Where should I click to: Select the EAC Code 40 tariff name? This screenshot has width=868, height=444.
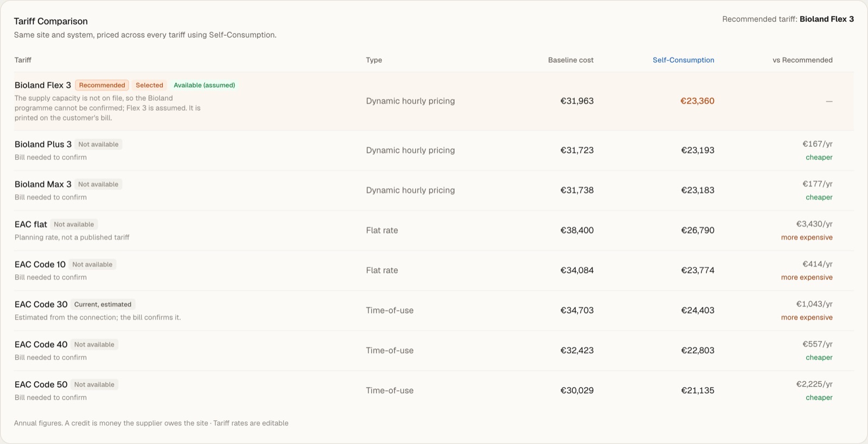[x=41, y=345]
